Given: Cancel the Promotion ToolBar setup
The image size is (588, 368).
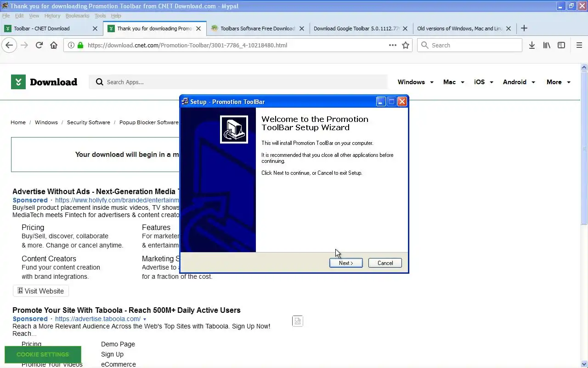Looking at the screenshot, I should pyautogui.click(x=385, y=263).
